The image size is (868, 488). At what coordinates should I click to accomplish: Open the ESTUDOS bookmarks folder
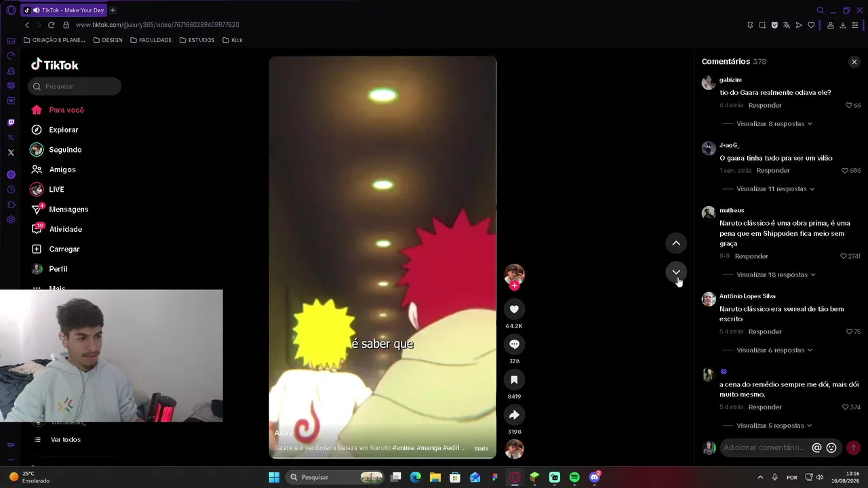click(x=197, y=40)
